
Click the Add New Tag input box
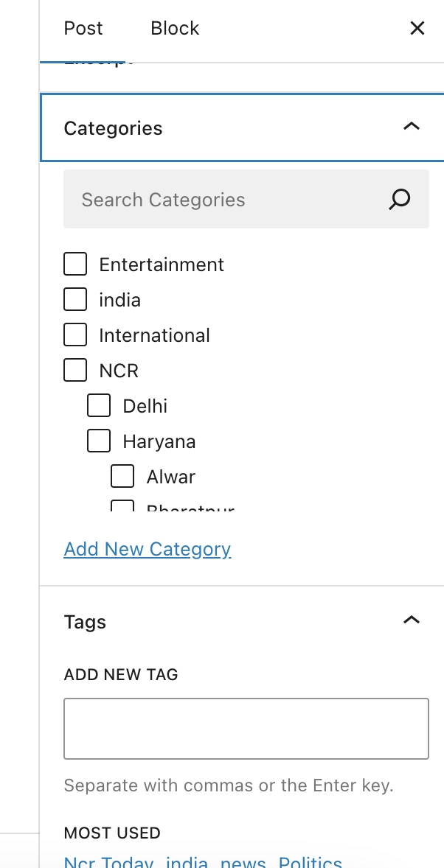pos(246,729)
